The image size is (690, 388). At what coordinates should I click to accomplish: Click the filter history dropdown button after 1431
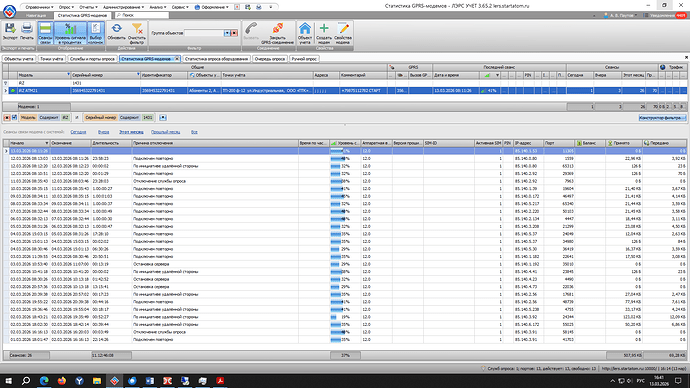coord(162,117)
